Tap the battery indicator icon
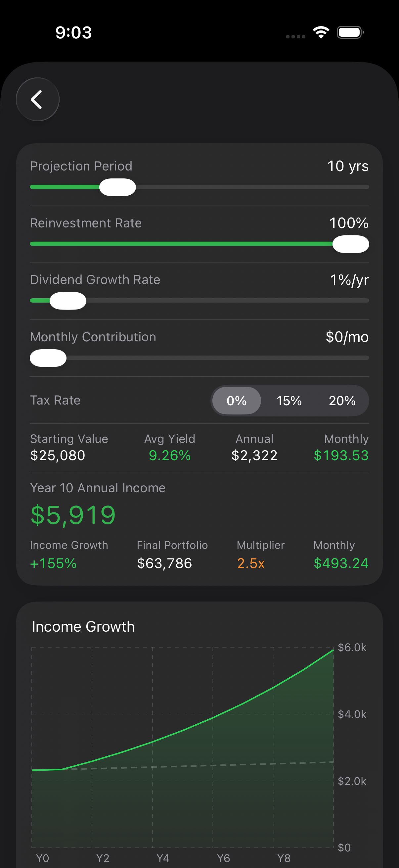 (350, 32)
